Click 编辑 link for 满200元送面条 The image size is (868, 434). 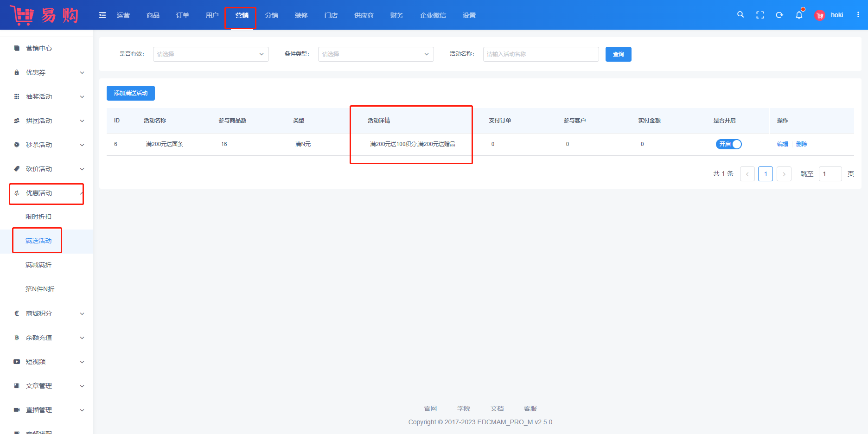[782, 144]
